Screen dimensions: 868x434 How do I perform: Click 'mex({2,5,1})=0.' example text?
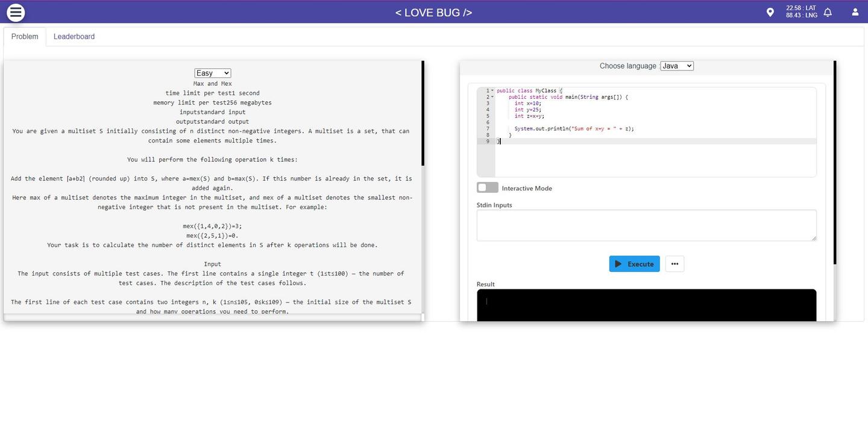point(213,236)
